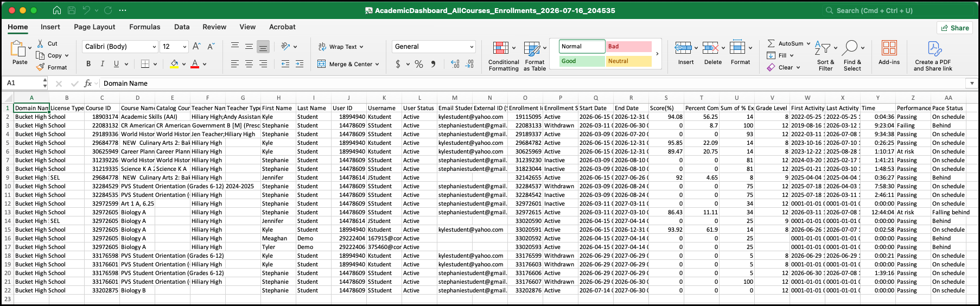Center text horizontally
980x306 pixels.
[249, 64]
